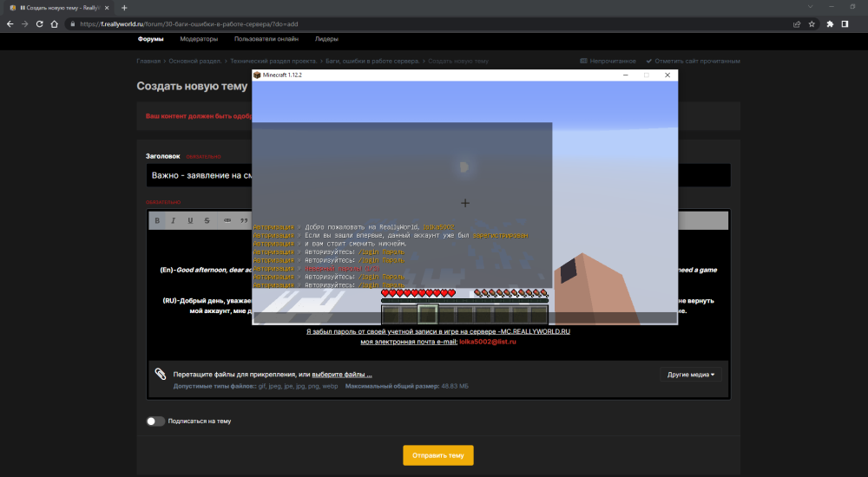Go to the 'Основной раздел.' breadcrumb

[x=194, y=62]
